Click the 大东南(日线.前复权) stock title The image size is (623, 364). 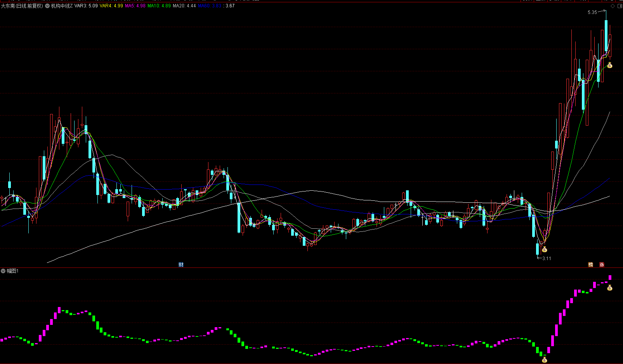click(22, 6)
